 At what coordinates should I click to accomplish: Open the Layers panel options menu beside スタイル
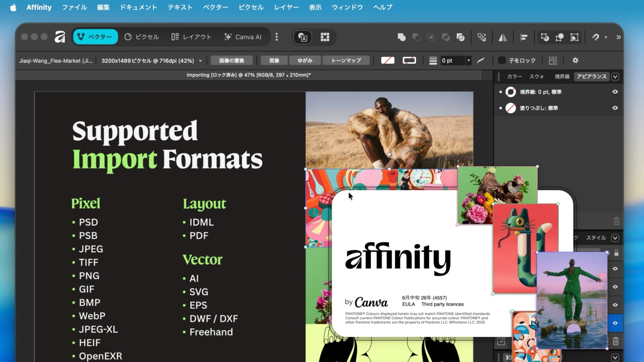(615, 238)
